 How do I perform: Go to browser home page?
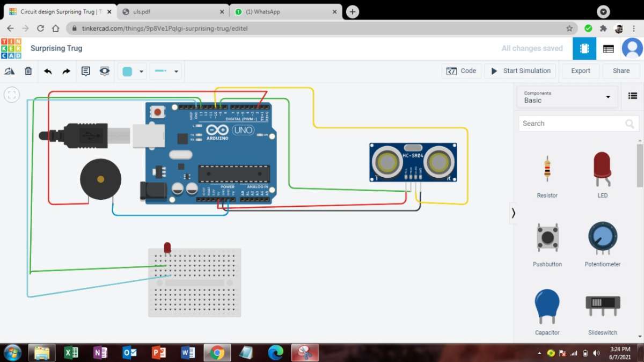click(55, 28)
